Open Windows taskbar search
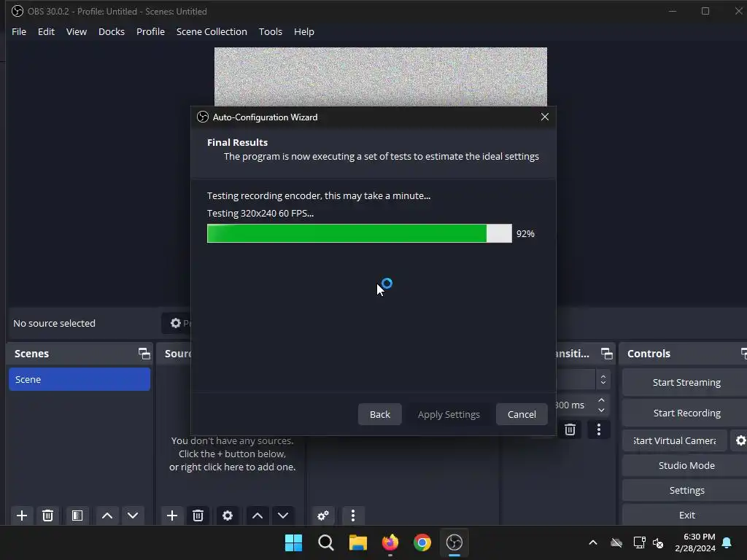Viewport: 747px width, 560px height. coord(326,542)
